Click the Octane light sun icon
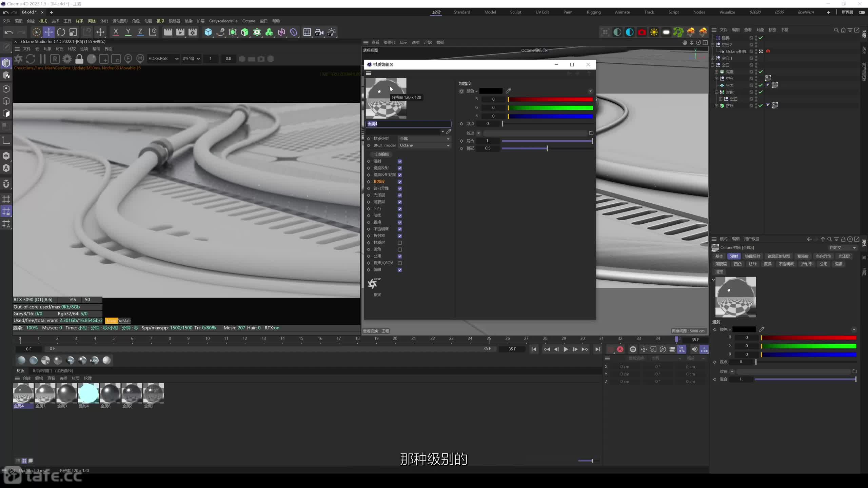The width and height of the screenshot is (868, 488). (x=654, y=32)
